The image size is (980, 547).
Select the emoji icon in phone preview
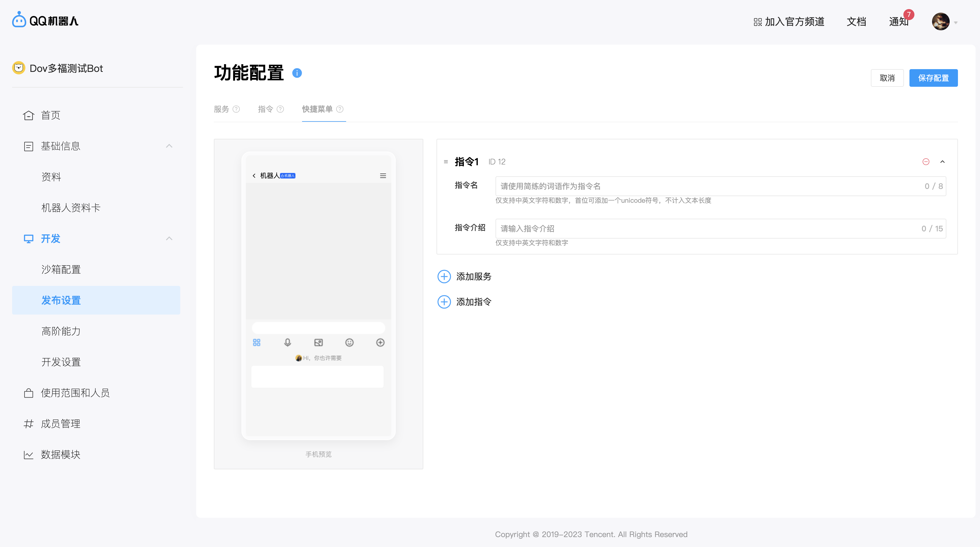pos(349,342)
